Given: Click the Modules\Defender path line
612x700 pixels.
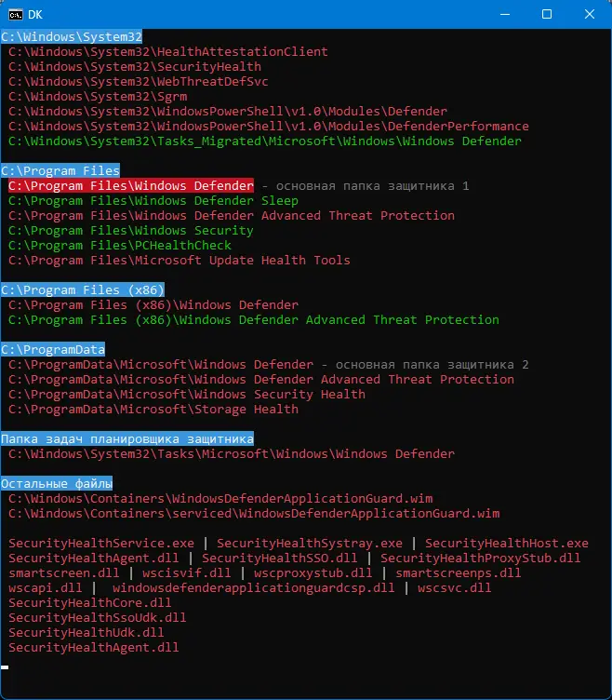Looking at the screenshot, I should click(228, 111).
